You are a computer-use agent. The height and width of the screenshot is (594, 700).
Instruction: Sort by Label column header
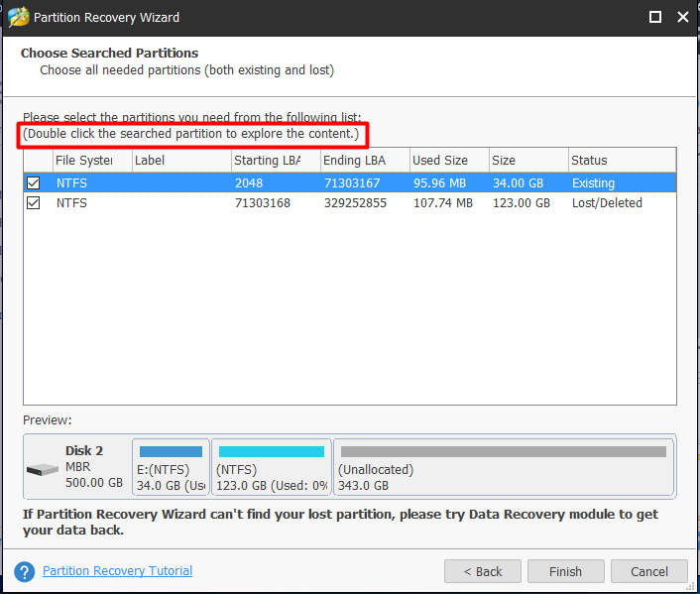tap(181, 160)
